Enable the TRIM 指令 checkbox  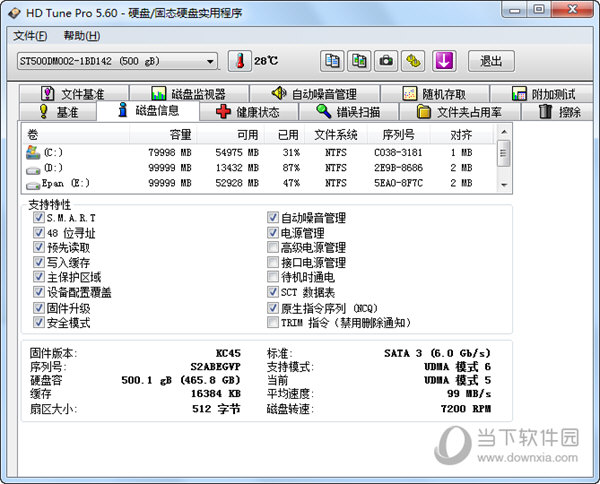tap(272, 323)
